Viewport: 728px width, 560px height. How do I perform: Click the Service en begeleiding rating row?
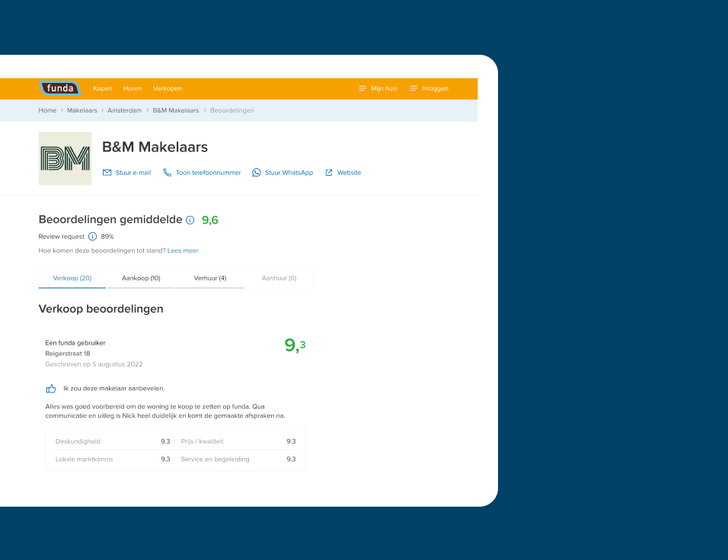point(238,460)
